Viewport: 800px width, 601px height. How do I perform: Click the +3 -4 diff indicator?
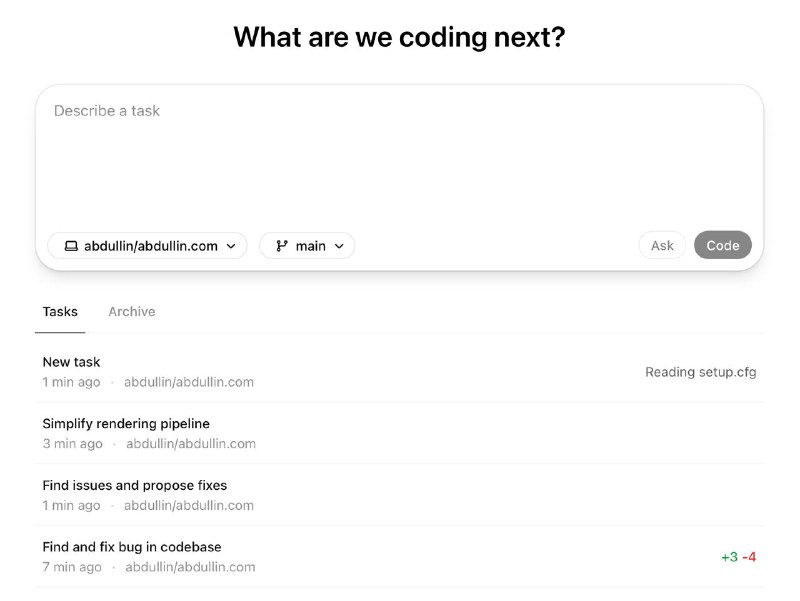click(x=738, y=557)
